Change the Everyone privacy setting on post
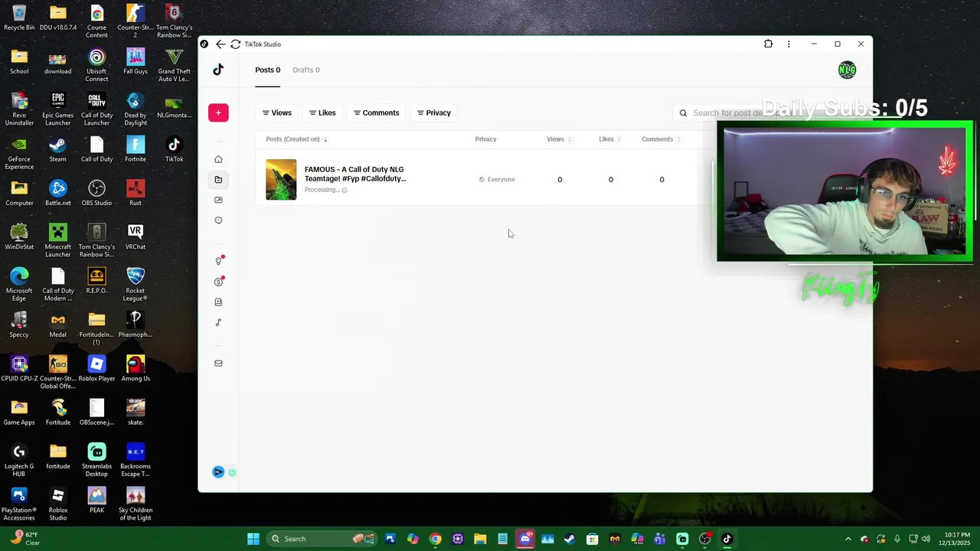Viewport: 980px width, 551px height. click(x=497, y=180)
